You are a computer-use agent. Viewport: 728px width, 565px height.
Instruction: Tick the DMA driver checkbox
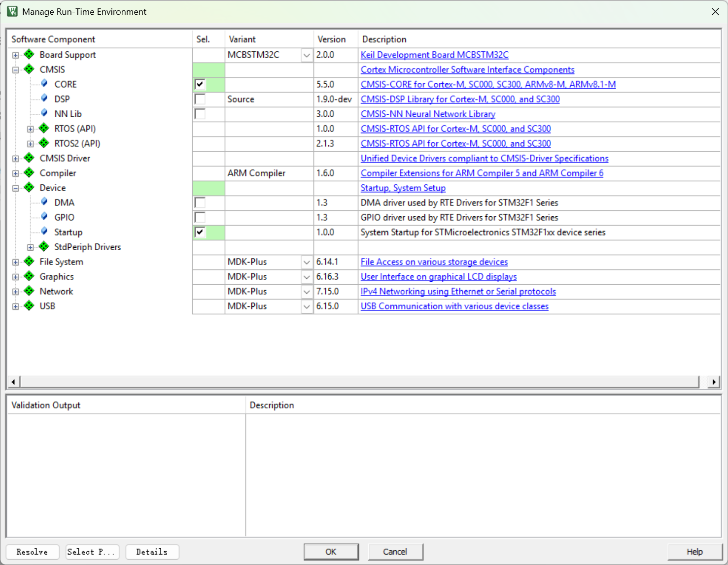(200, 202)
